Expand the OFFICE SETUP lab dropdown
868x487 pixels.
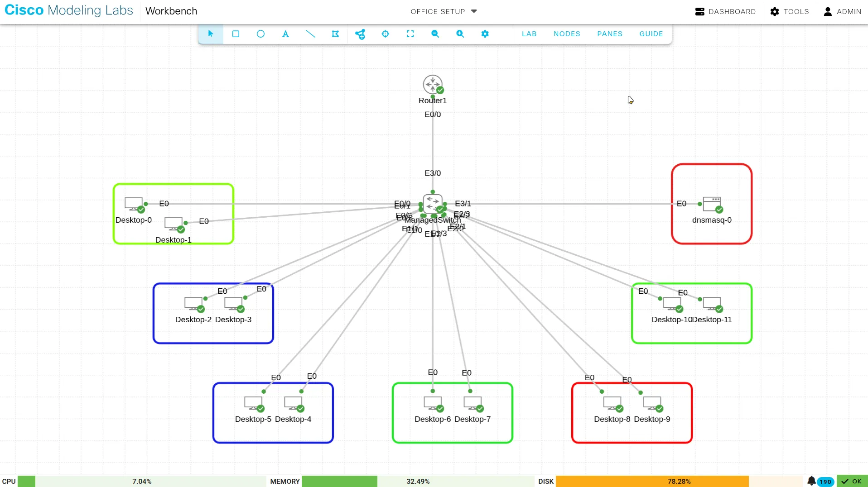click(x=444, y=11)
